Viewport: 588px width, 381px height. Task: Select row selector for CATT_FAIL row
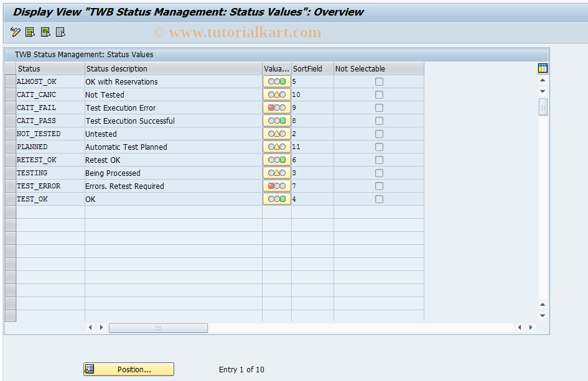point(11,108)
